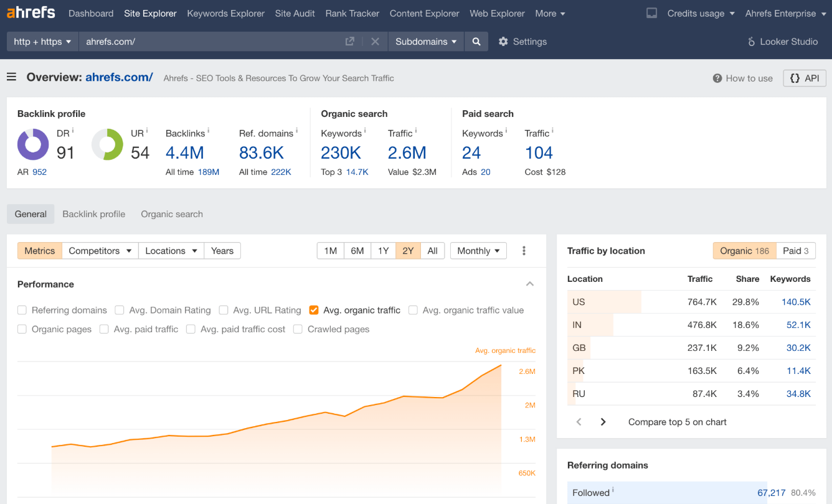Screen dimensions: 832x504
Task: Open the Subdomains mode dropdown
Action: 426,42
